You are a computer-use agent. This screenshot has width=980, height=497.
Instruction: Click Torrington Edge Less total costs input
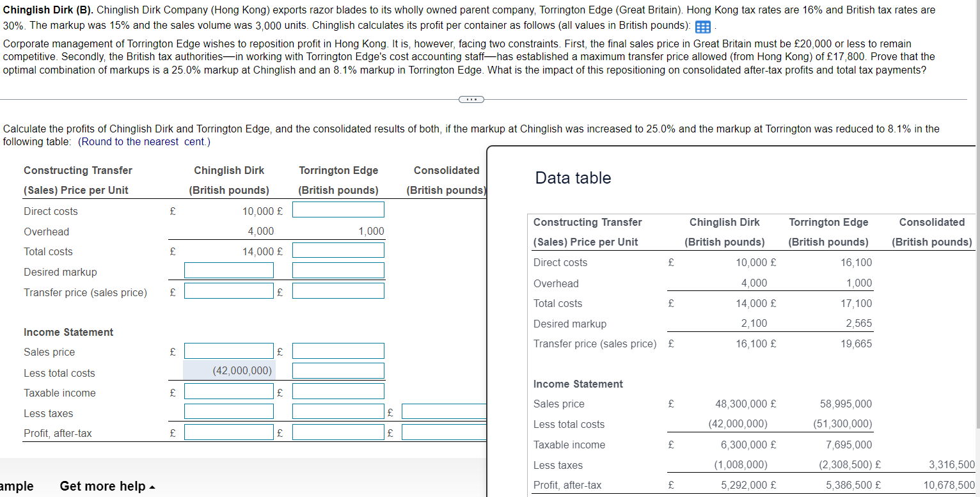tap(338, 370)
